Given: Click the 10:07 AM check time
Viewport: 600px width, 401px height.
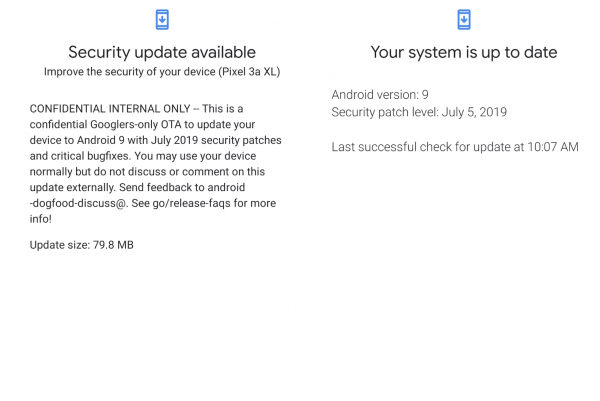Looking at the screenshot, I should pos(553,147).
